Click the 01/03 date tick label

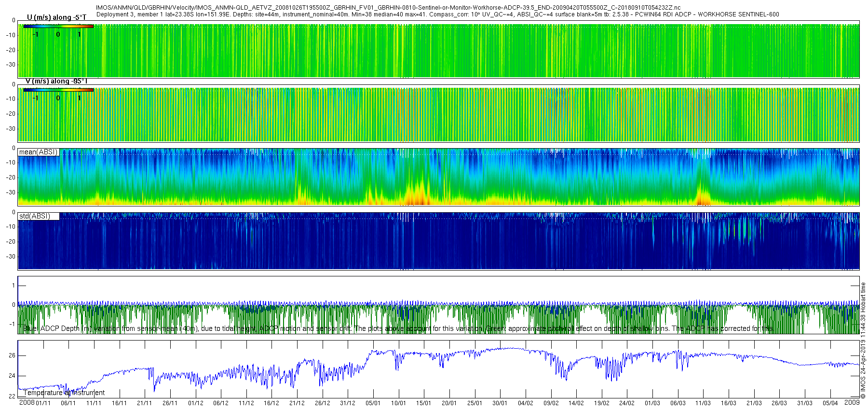click(x=652, y=403)
